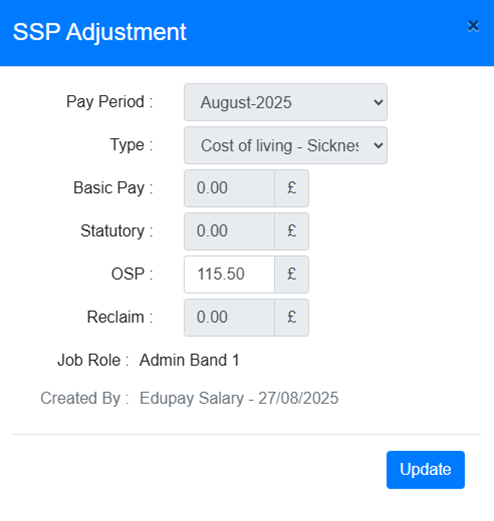Click the pound symbol next to OSP
Image resolution: width=494 pixels, height=521 pixels.
[x=292, y=274]
